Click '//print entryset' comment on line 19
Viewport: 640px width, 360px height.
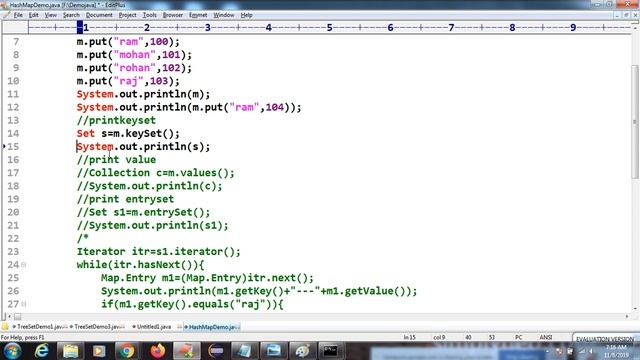pyautogui.click(x=125, y=199)
